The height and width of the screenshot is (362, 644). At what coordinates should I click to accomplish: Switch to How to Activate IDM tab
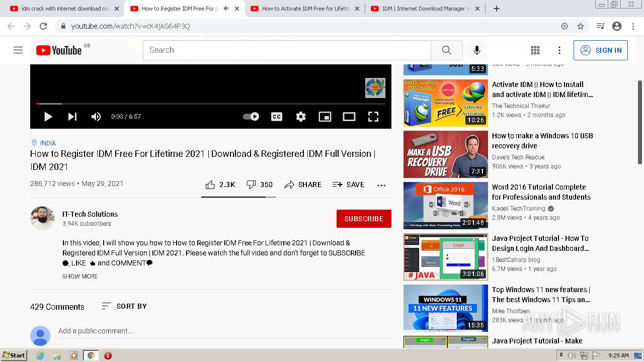click(x=304, y=9)
